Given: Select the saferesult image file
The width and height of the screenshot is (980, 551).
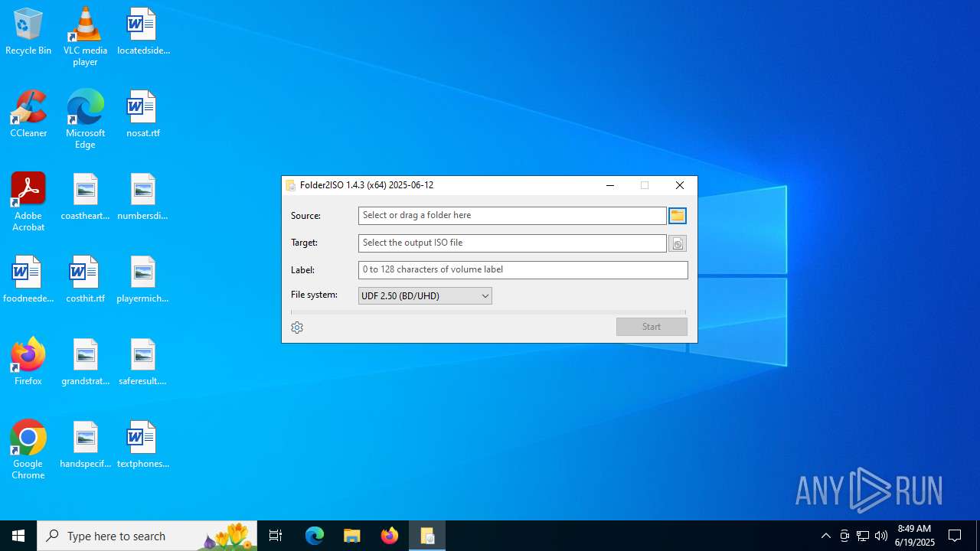Looking at the screenshot, I should coord(143,363).
